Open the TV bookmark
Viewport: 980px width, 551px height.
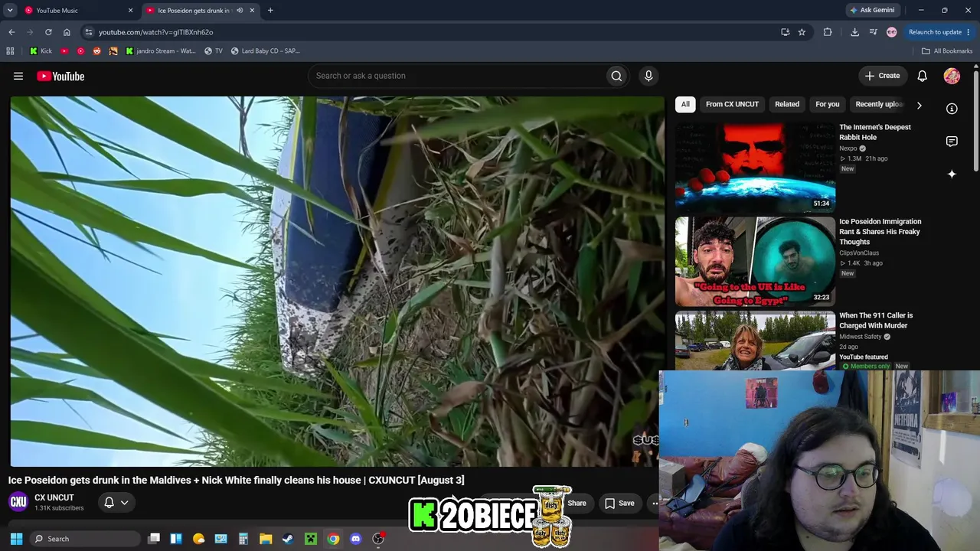pos(214,51)
